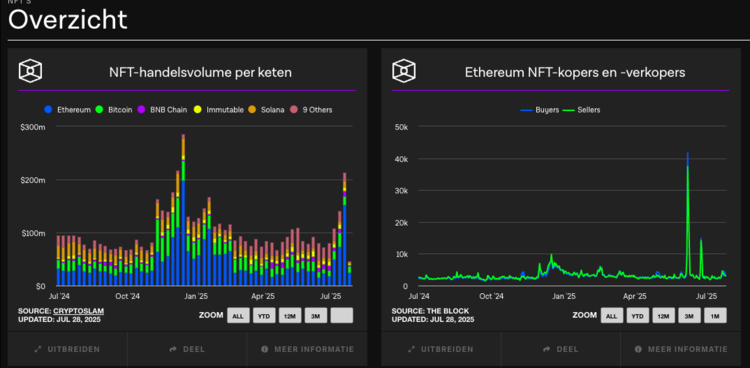
Task: Toggle 9 Others series in legend
Action: point(311,110)
